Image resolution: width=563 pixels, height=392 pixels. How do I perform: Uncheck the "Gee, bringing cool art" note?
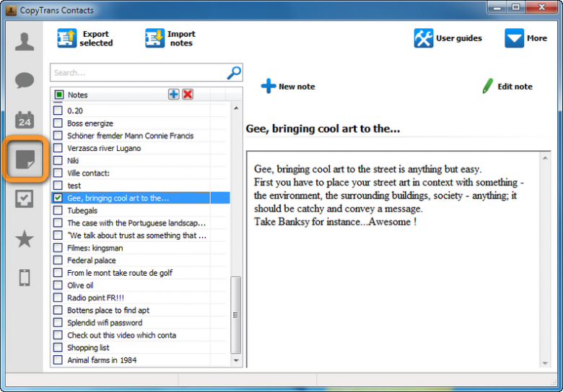pyautogui.click(x=58, y=198)
